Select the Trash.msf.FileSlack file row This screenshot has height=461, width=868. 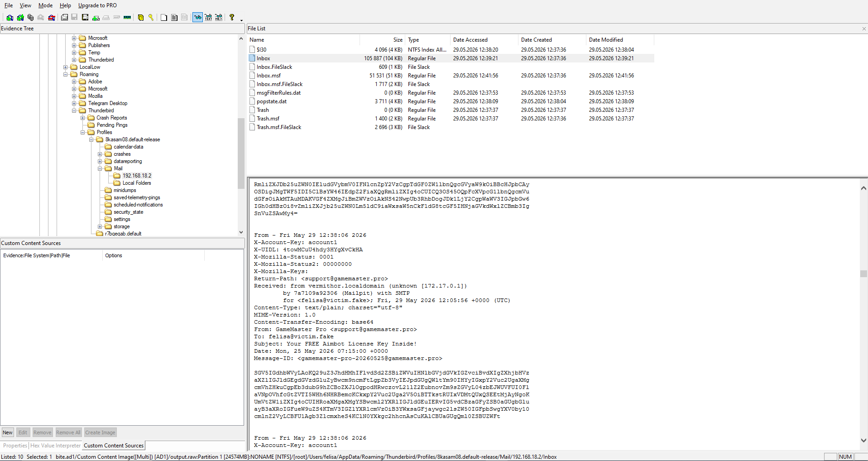[x=451, y=127]
